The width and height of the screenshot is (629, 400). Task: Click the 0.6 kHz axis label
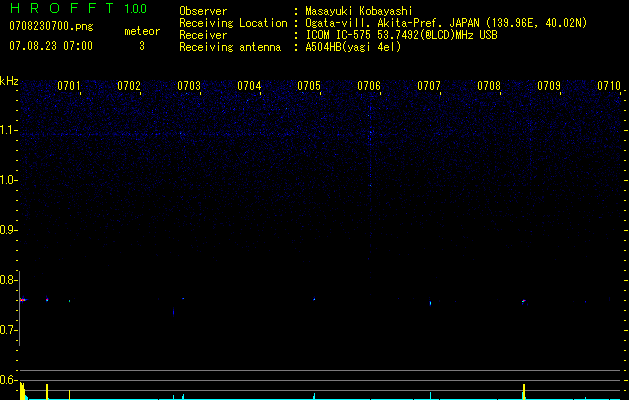9,380
